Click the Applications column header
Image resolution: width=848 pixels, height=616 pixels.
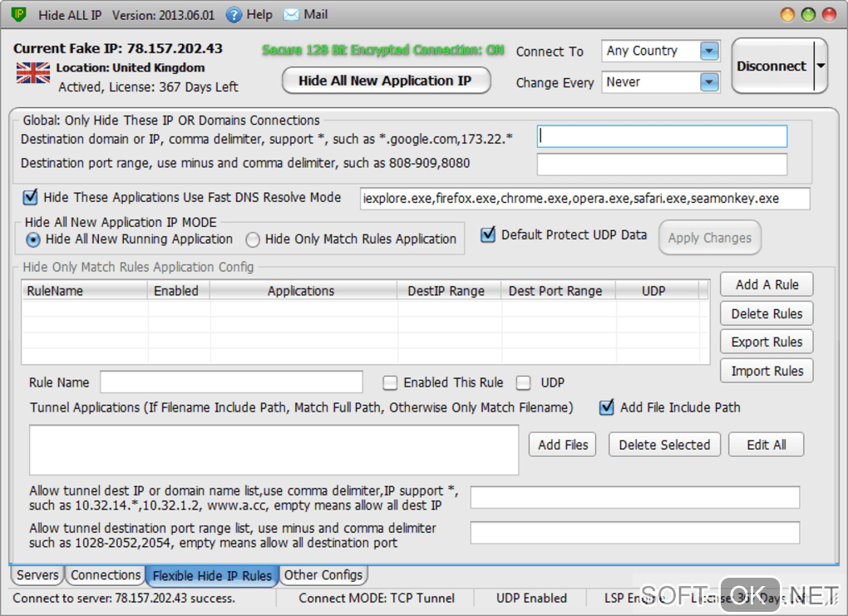[x=303, y=291]
